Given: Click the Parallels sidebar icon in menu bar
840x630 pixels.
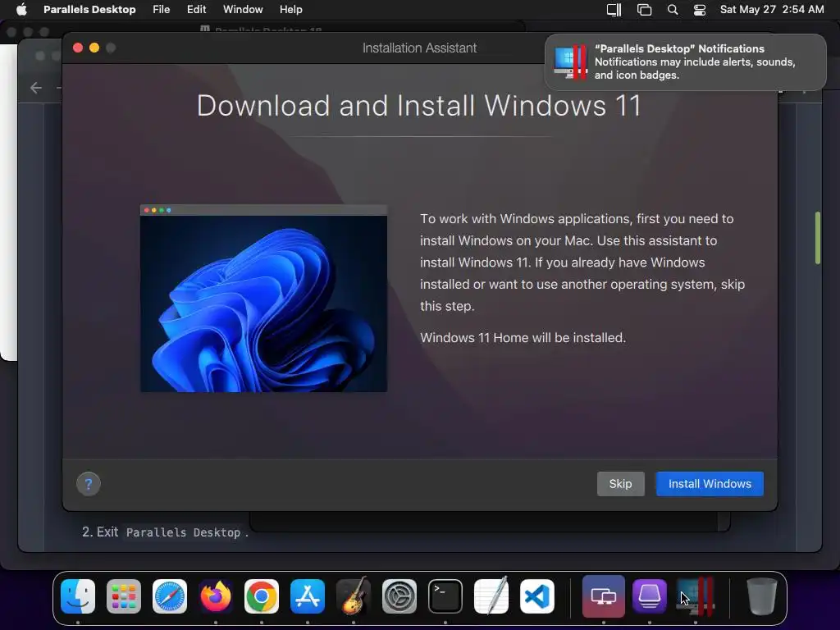Looking at the screenshot, I should click(x=614, y=10).
